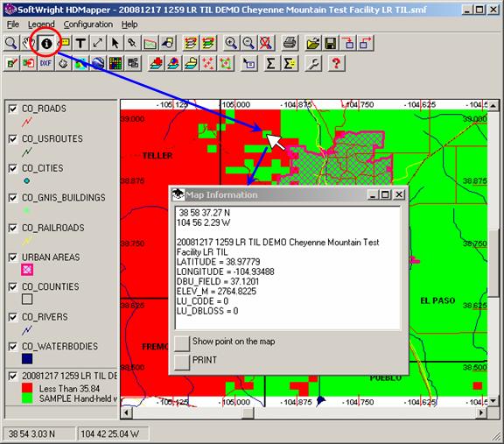This screenshot has height=444, width=504.
Task: Toggle the CO_RIVERS layer checkbox
Action: (x=12, y=317)
